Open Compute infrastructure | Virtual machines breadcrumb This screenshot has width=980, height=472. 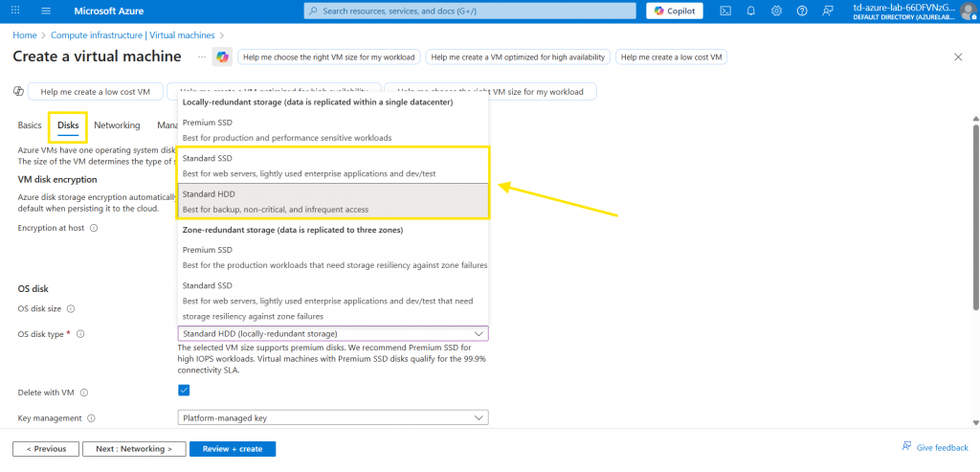(x=132, y=35)
